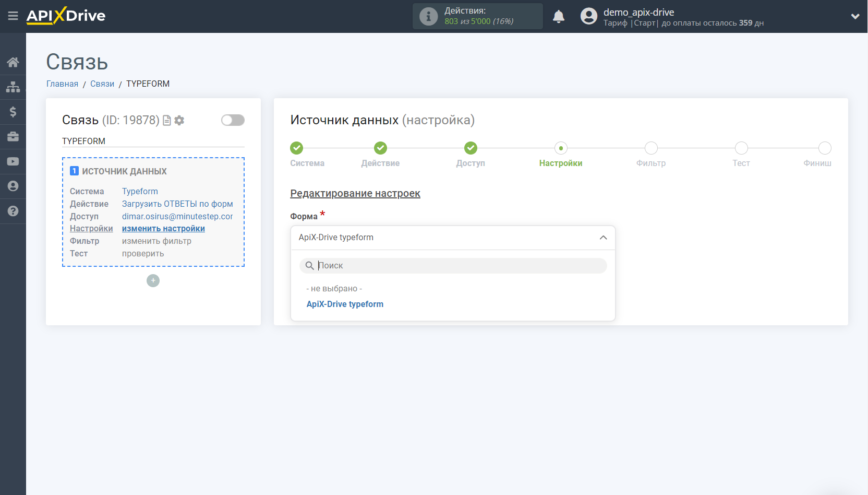The width and height of the screenshot is (868, 495).
Task: Go to the Фильтр step
Action: [x=651, y=155]
